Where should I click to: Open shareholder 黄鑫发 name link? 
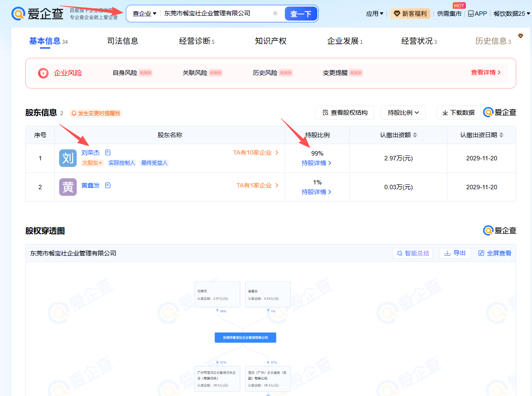(90, 185)
